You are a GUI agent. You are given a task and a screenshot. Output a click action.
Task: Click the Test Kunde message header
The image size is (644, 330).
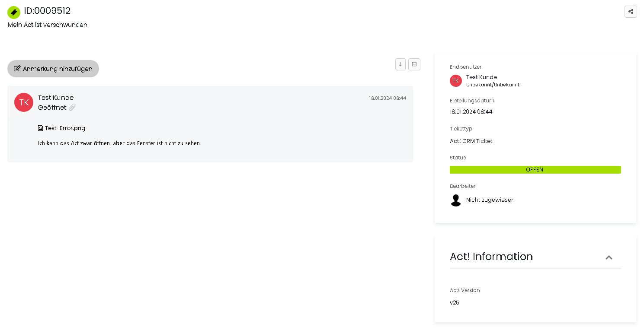point(56,98)
